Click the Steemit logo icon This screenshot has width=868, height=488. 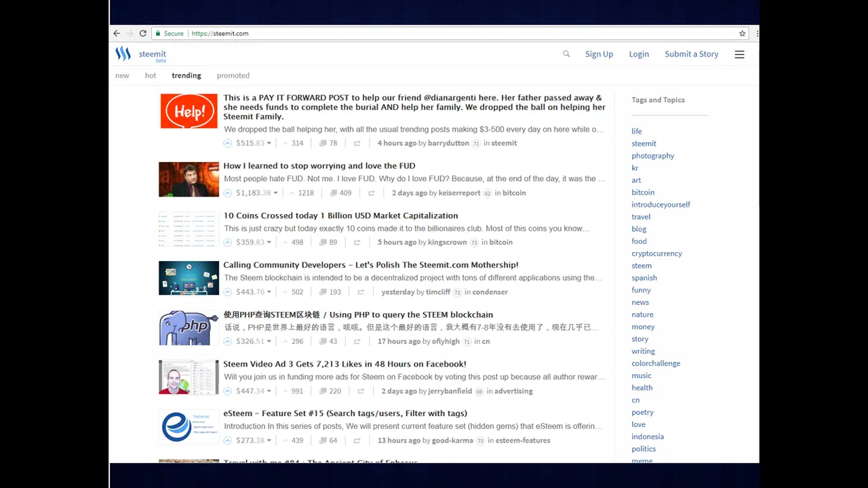pos(123,54)
